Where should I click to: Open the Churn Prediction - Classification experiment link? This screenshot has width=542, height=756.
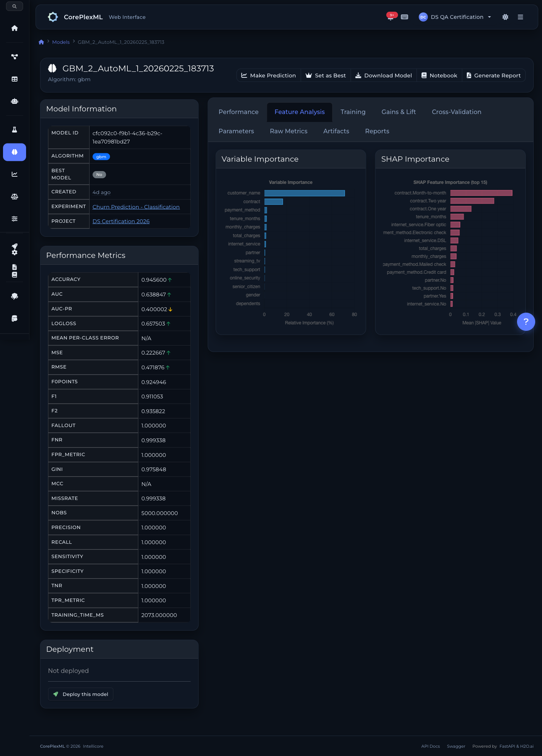[x=136, y=207]
